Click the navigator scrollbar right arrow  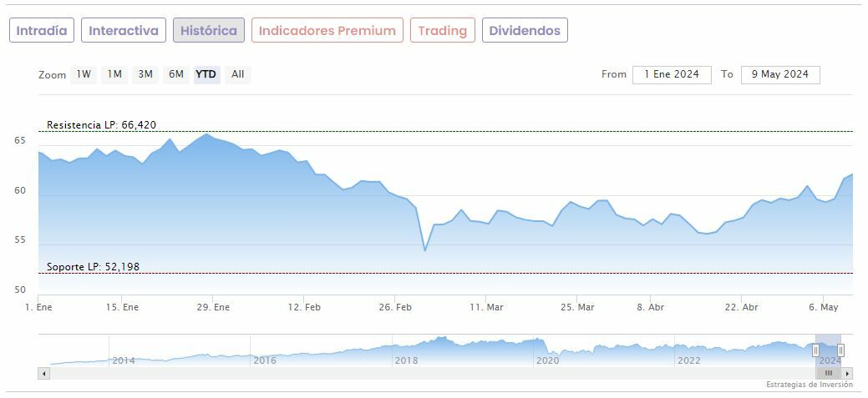(847, 373)
